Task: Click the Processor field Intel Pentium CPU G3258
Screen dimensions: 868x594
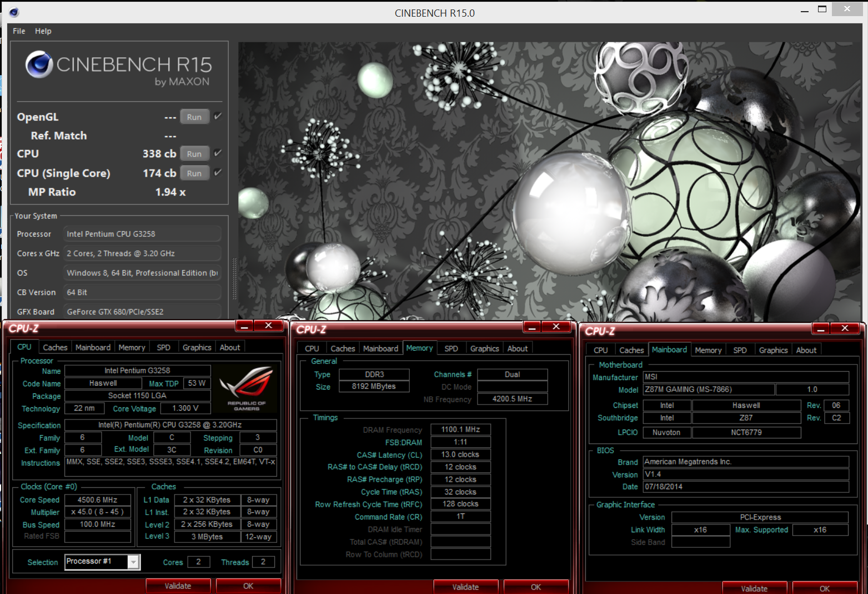Action: click(143, 234)
